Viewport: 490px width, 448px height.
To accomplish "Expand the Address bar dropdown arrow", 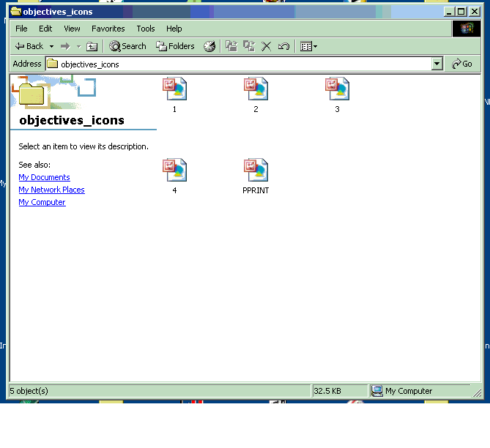I will coord(437,64).
